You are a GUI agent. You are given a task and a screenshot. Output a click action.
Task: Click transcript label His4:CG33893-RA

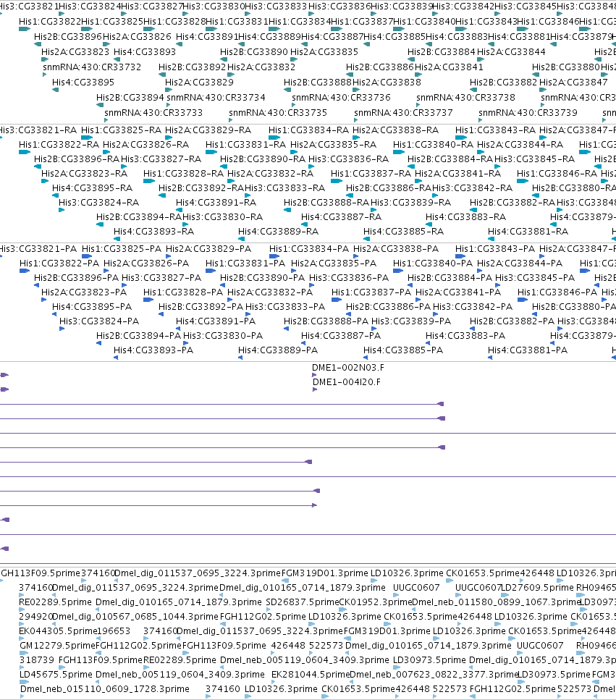point(154,231)
